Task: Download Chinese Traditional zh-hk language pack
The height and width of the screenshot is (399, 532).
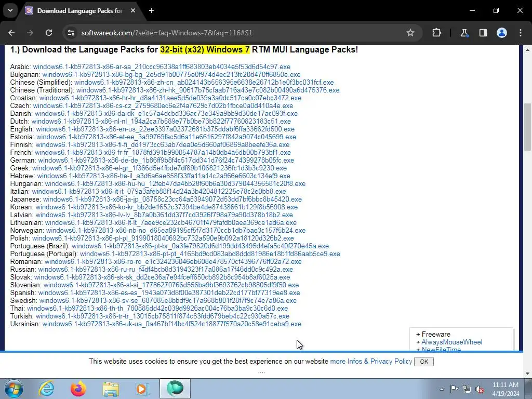Action: [208, 90]
